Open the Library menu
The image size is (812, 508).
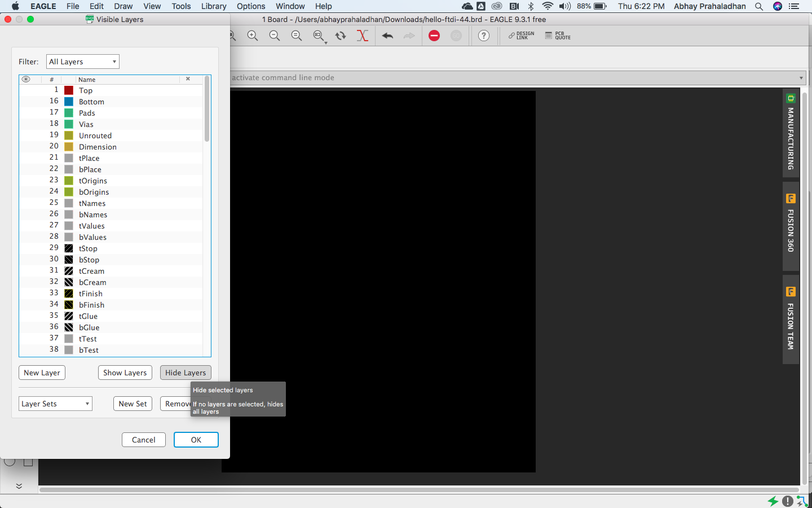(x=214, y=6)
